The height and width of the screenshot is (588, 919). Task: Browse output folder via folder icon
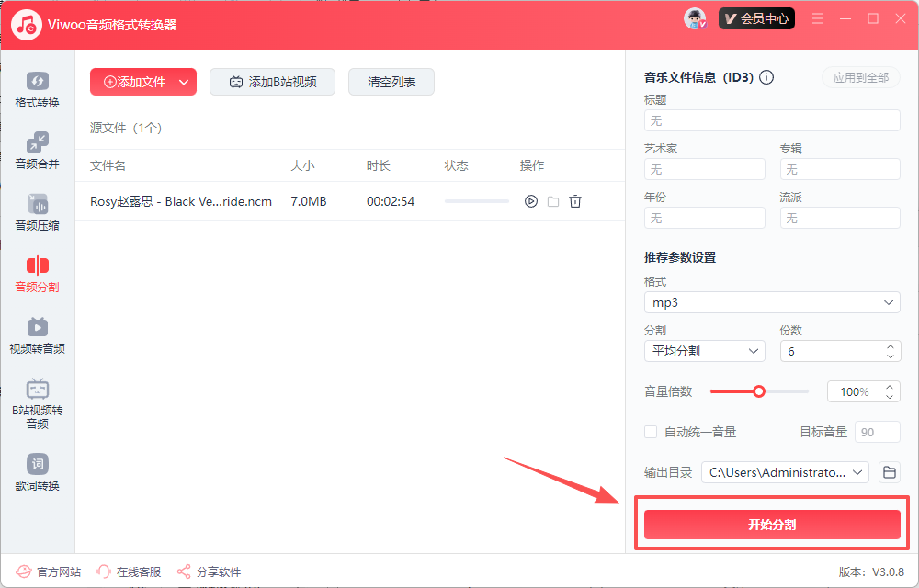[x=889, y=471]
